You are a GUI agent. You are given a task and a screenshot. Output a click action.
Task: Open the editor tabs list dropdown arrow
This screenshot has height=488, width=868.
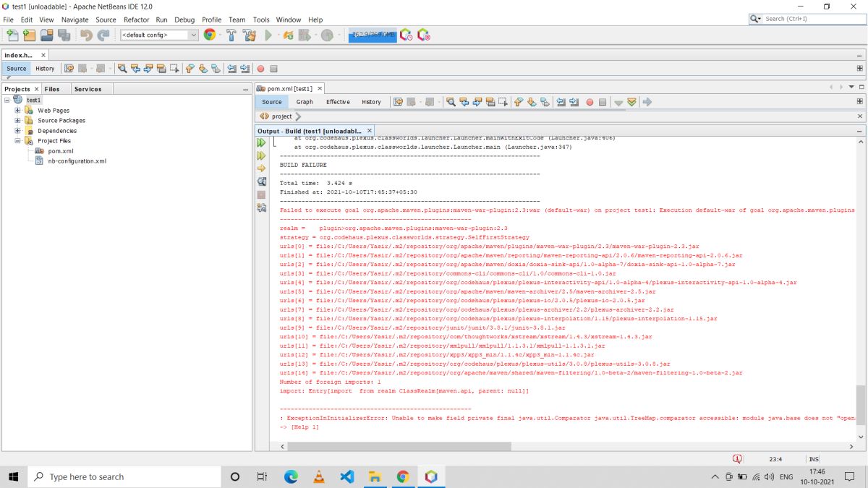[x=852, y=88]
